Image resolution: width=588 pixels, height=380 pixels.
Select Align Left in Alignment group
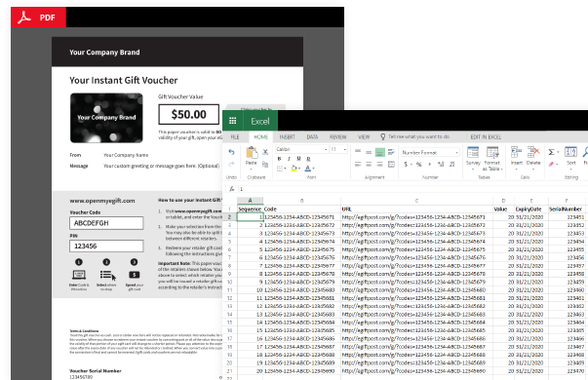coord(358,164)
